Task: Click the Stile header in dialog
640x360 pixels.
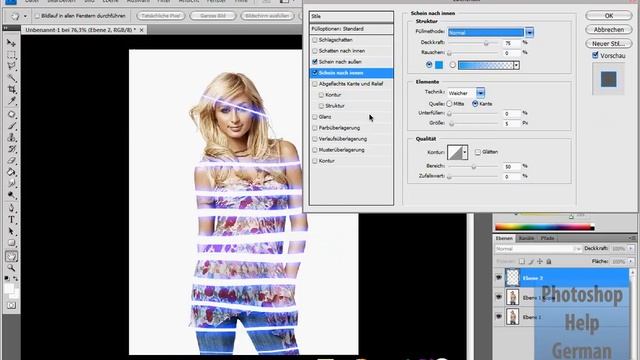Action: [351, 17]
